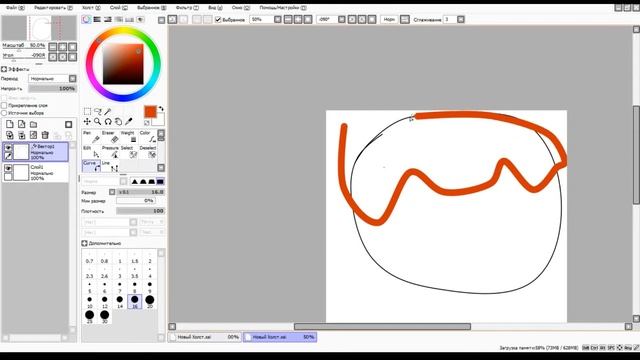Viewport: 640px width, 360px height.
Task: Open the rotation angle dropdown in toolbar
Action: click(342, 20)
